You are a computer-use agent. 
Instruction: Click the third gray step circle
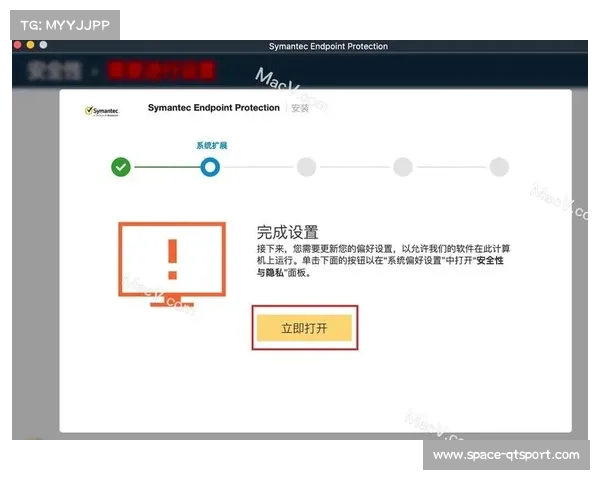point(306,167)
